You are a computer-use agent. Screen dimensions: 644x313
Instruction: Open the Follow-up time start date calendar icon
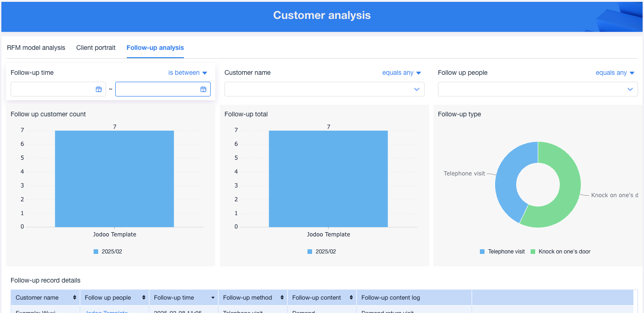pyautogui.click(x=99, y=89)
